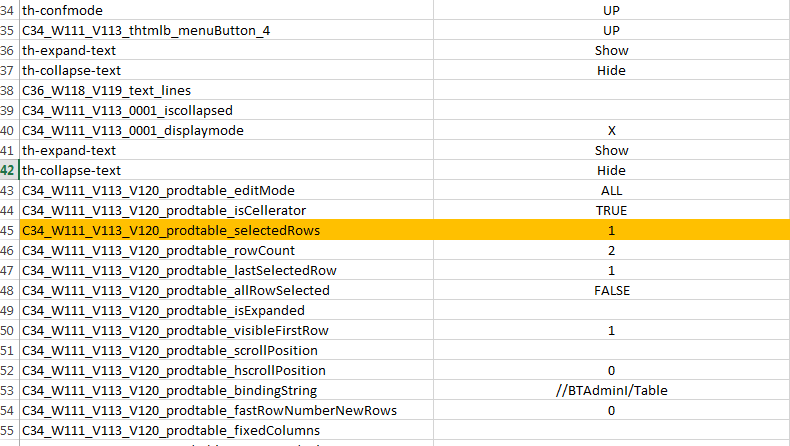Select entire row 51 via row header
790x446 pixels.
(x=9, y=350)
